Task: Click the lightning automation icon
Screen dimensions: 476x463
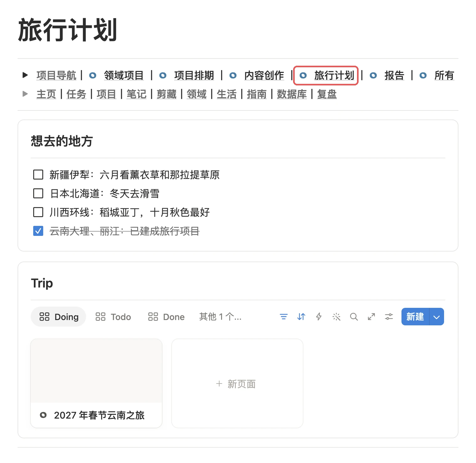Action: point(319,317)
